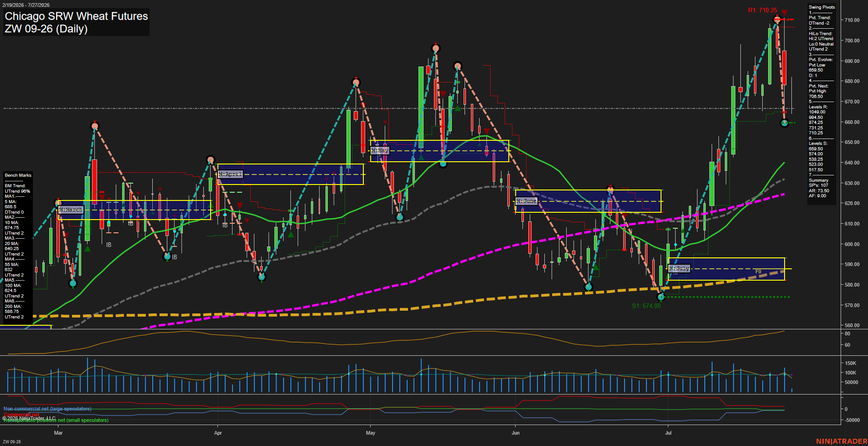Image resolution: width=868 pixels, height=446 pixels.
Task: Click the R1: 710.25 resistance label
Action: coord(763,10)
